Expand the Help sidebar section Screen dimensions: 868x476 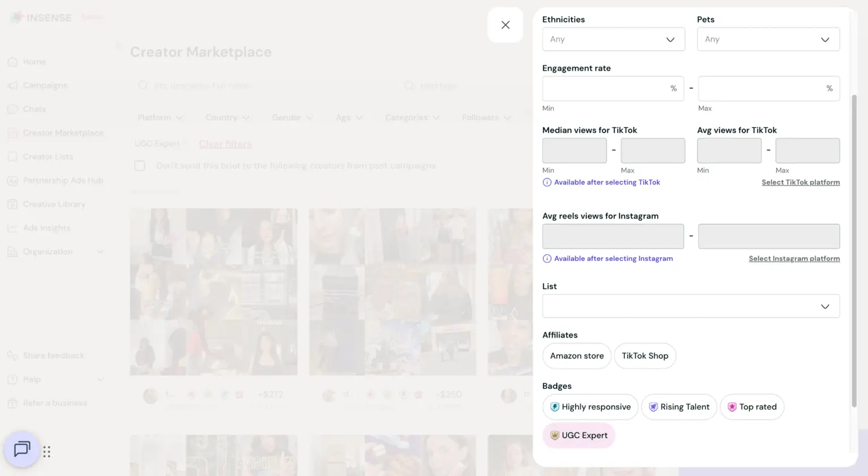(x=56, y=379)
